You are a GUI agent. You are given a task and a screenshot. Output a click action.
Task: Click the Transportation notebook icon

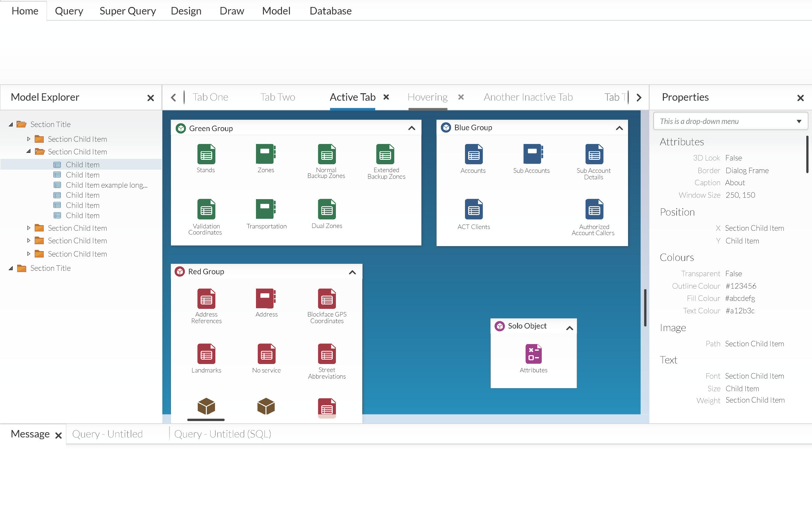pos(265,209)
